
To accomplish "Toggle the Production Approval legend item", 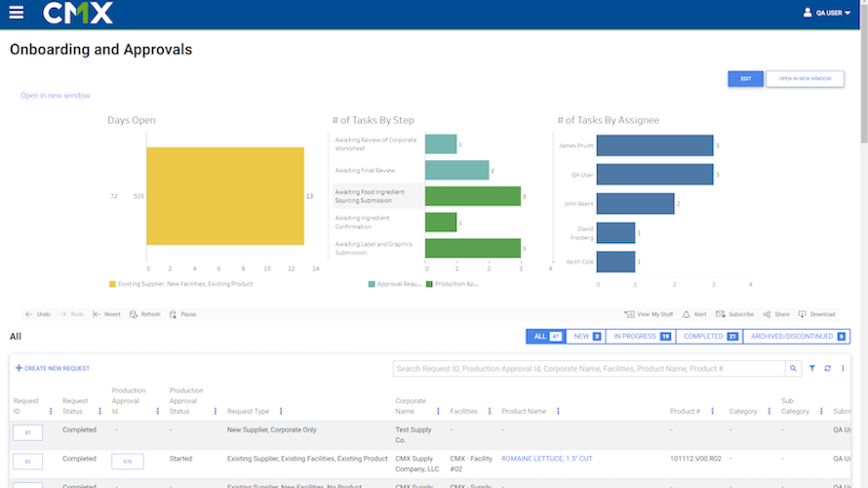I will (430, 284).
